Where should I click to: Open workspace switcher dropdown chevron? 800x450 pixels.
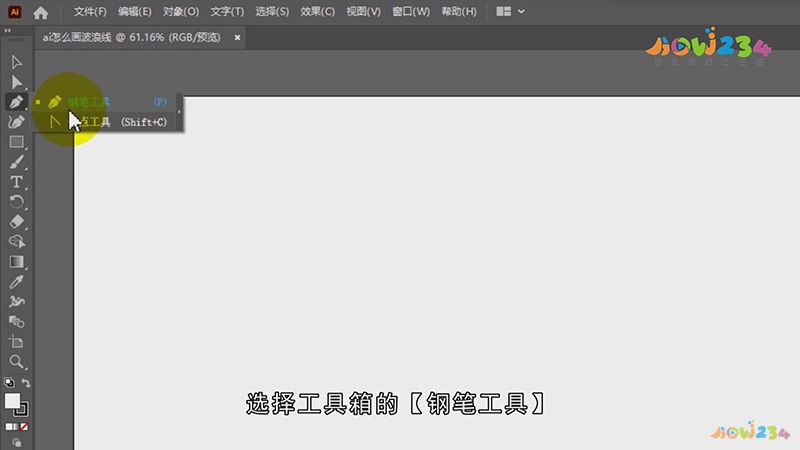coord(521,11)
